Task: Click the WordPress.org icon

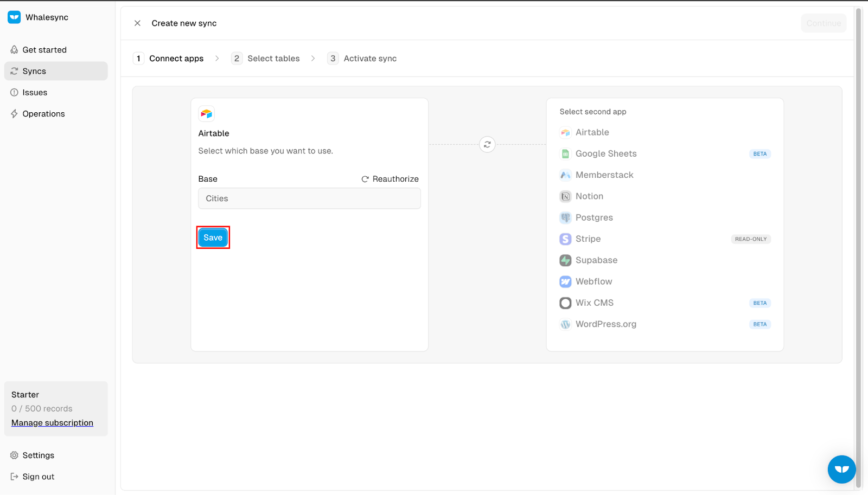Action: click(x=565, y=324)
